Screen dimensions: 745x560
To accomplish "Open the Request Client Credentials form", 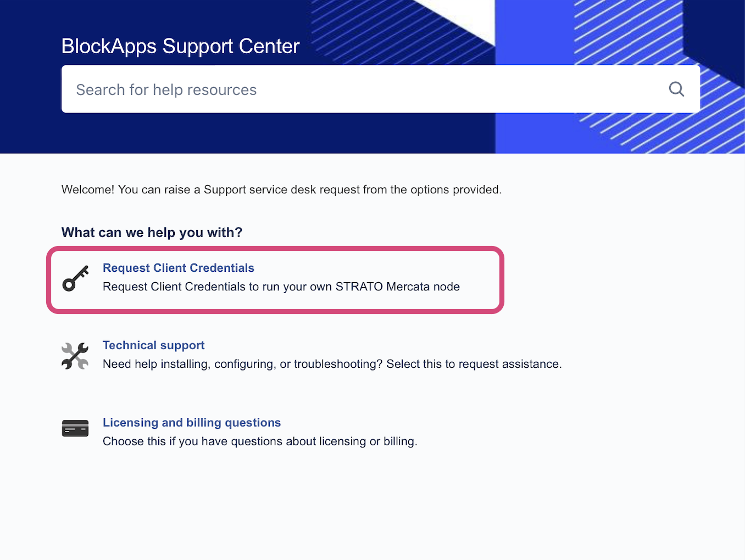I will coord(178,268).
